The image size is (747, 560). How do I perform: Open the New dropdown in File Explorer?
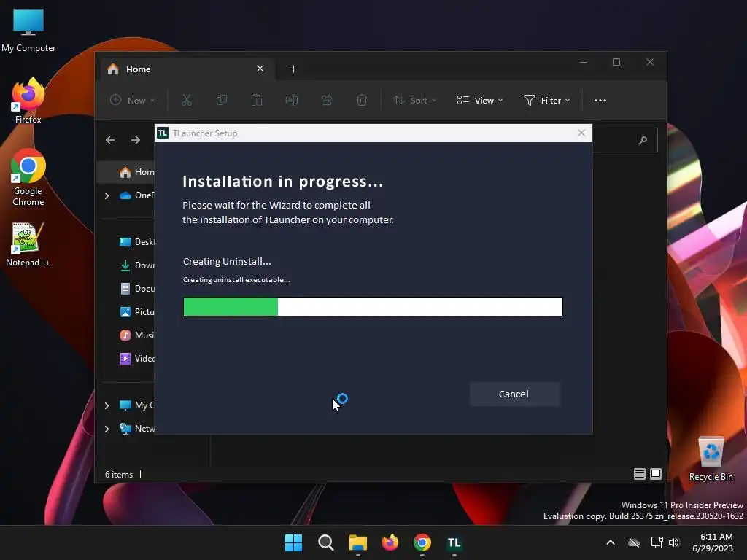pos(133,100)
